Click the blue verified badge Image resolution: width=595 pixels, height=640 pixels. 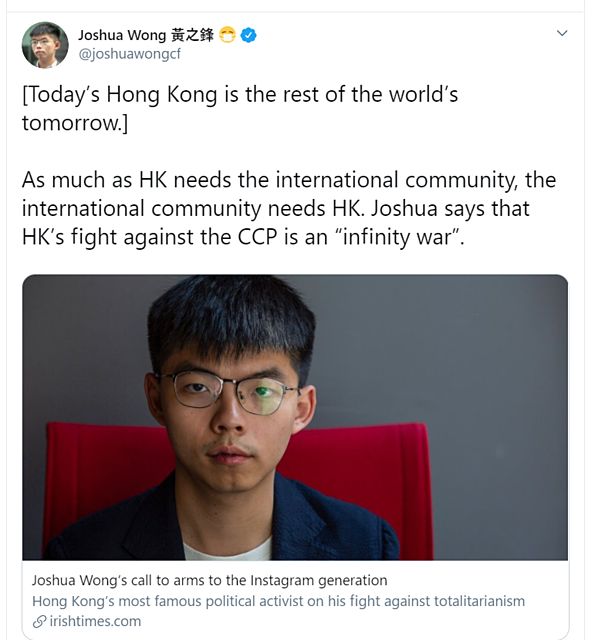249,36
